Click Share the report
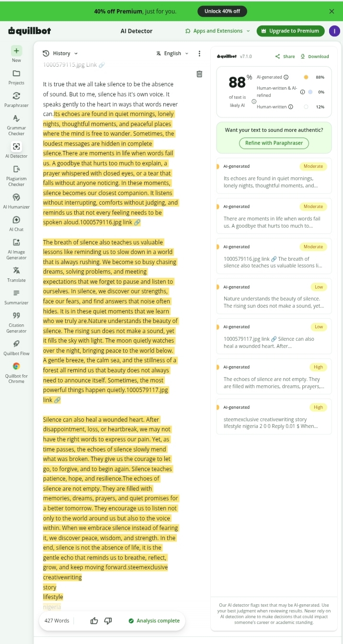Screen dimensions: 343x644 coord(285,57)
